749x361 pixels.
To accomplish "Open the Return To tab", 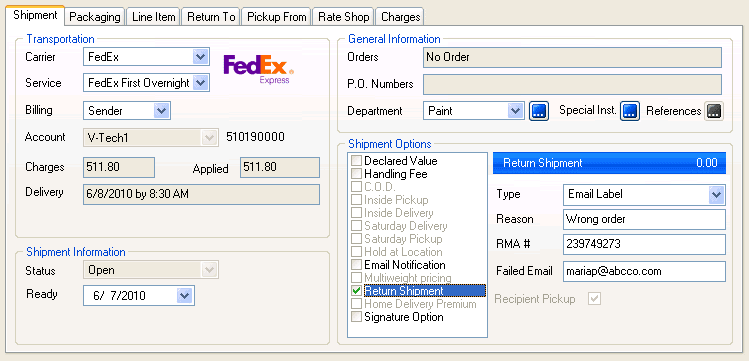I will coord(211,17).
